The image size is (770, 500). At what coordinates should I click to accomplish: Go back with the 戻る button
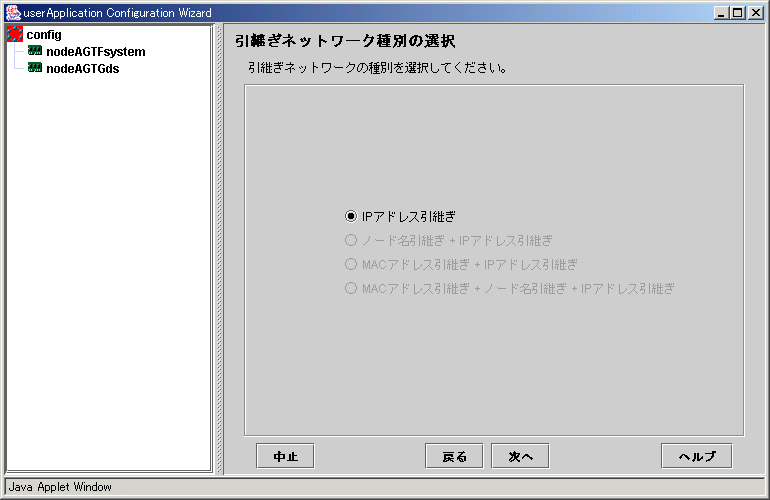[x=454, y=456]
